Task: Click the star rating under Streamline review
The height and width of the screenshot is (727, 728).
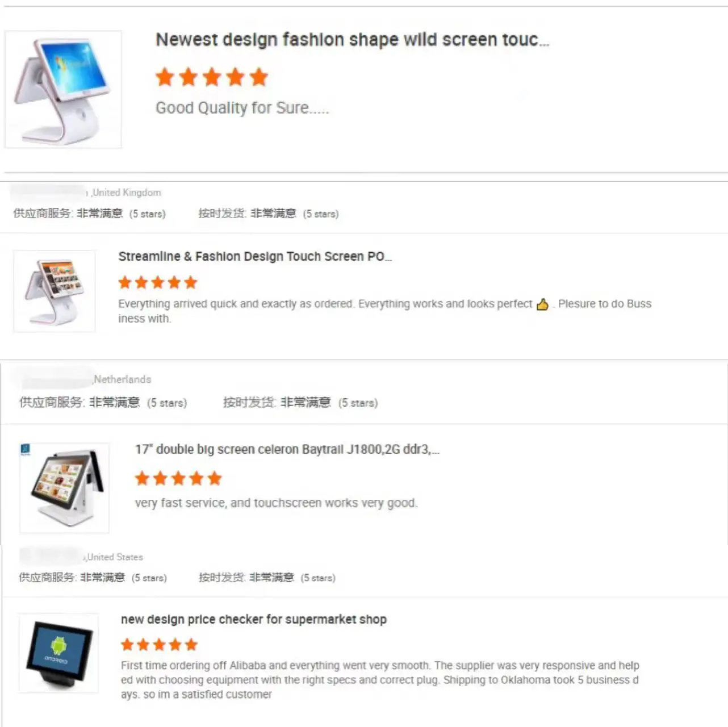Action: click(x=158, y=282)
